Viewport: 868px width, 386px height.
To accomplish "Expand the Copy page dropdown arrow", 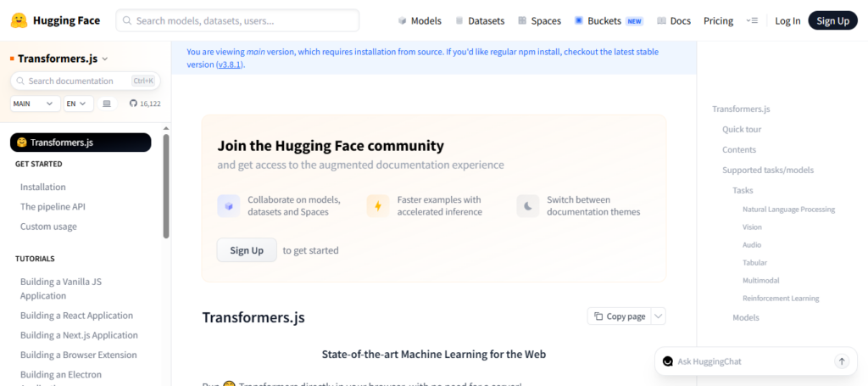I will [658, 316].
